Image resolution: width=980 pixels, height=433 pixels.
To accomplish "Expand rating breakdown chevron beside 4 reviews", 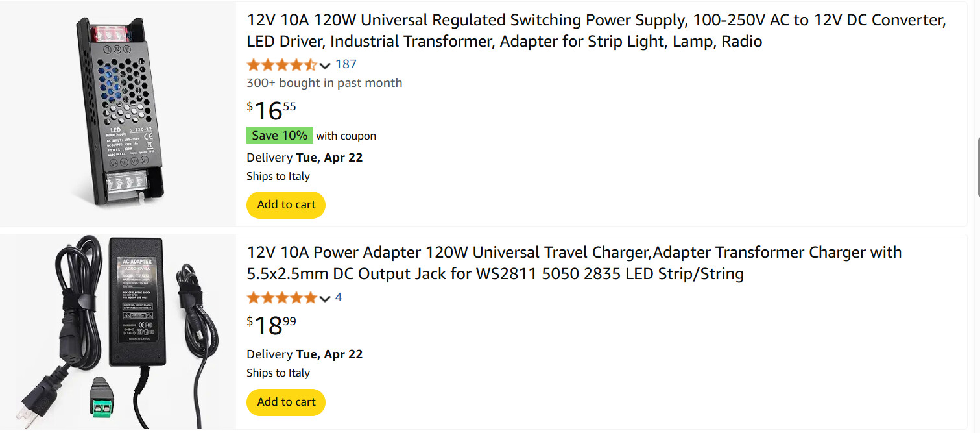I will coord(325,299).
